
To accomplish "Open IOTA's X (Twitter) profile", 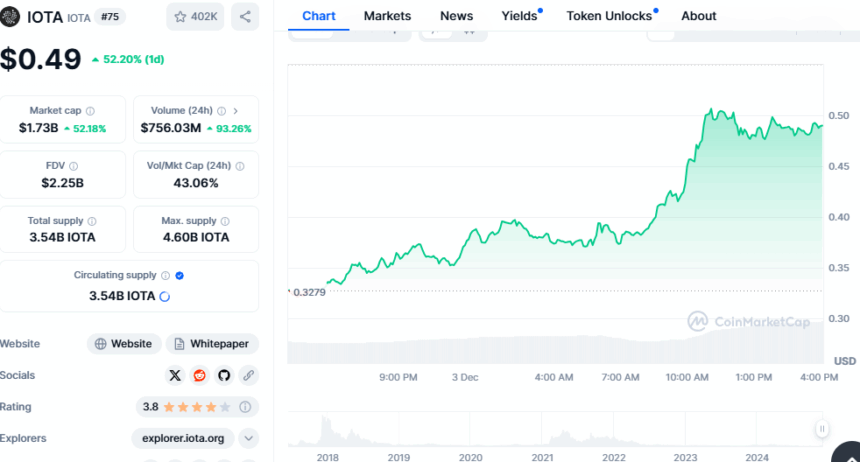I will click(175, 375).
